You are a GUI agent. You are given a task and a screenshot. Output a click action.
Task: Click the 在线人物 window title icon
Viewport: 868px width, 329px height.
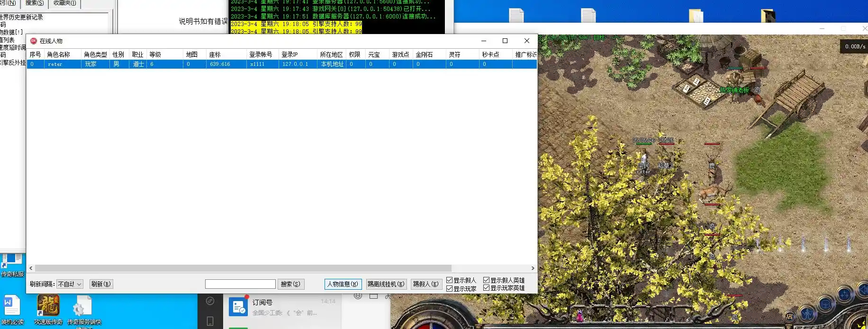click(x=34, y=41)
